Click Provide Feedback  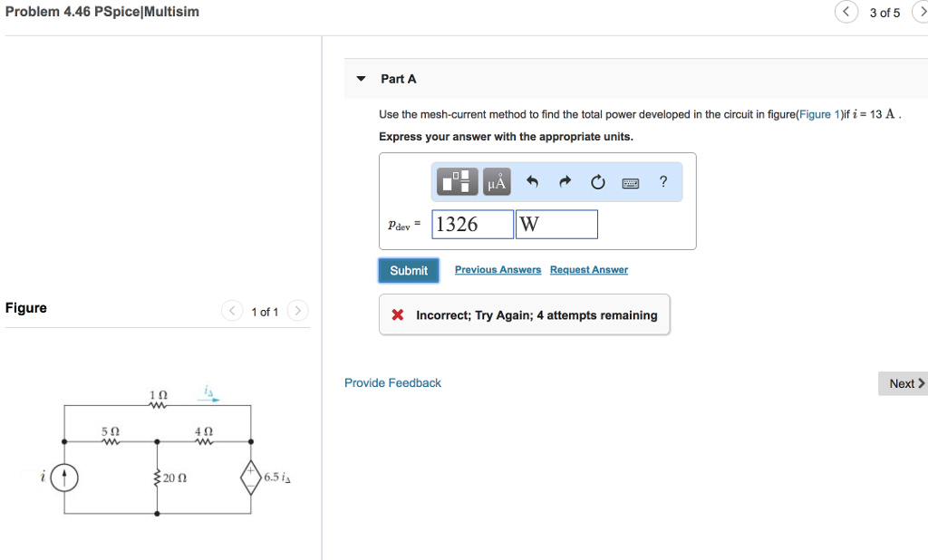pyautogui.click(x=392, y=382)
